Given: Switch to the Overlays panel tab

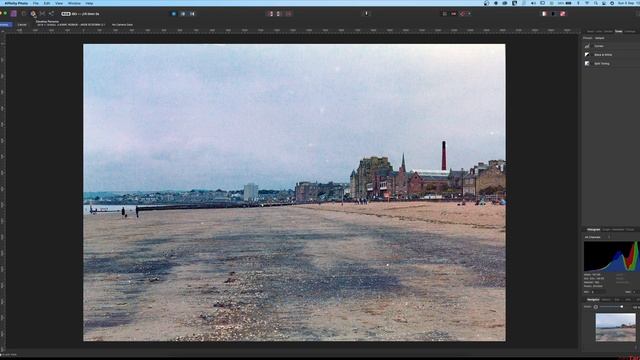Looking at the screenshot, I should coord(630,31).
